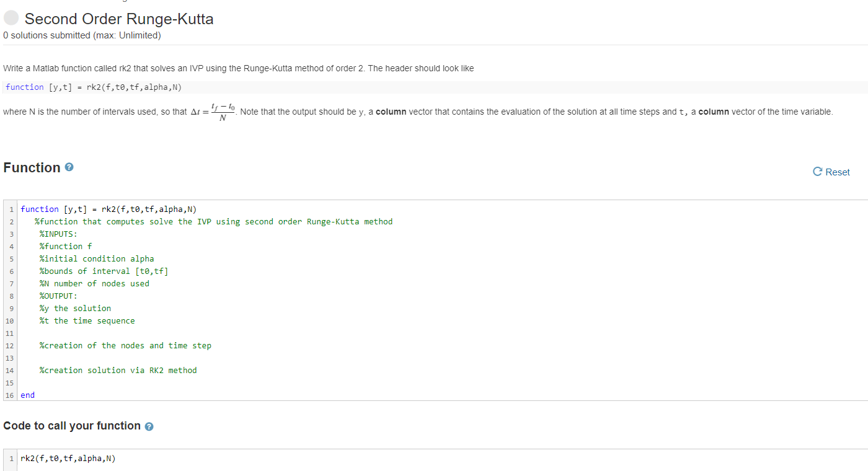
Task: Click the %OUTPUT: comment line
Action: click(x=58, y=296)
